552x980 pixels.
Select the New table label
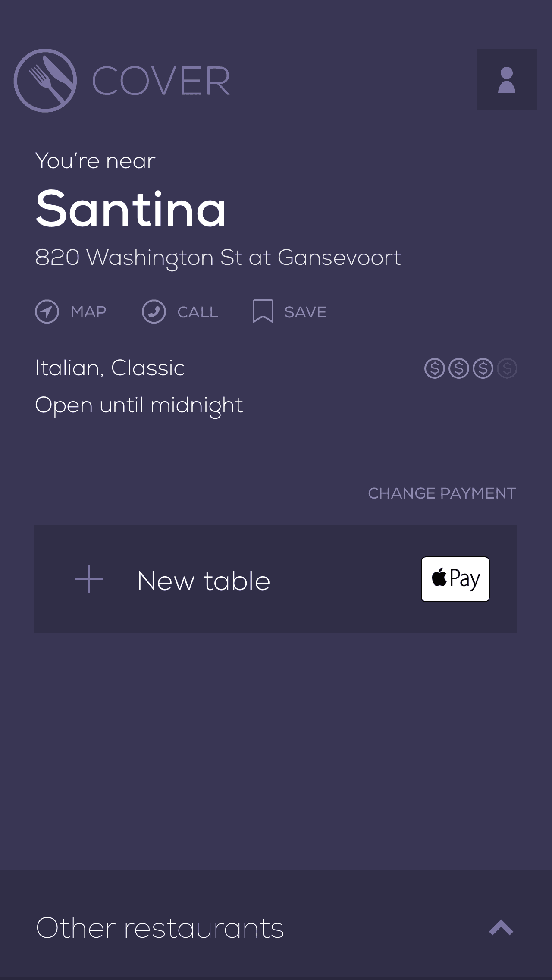(x=204, y=581)
